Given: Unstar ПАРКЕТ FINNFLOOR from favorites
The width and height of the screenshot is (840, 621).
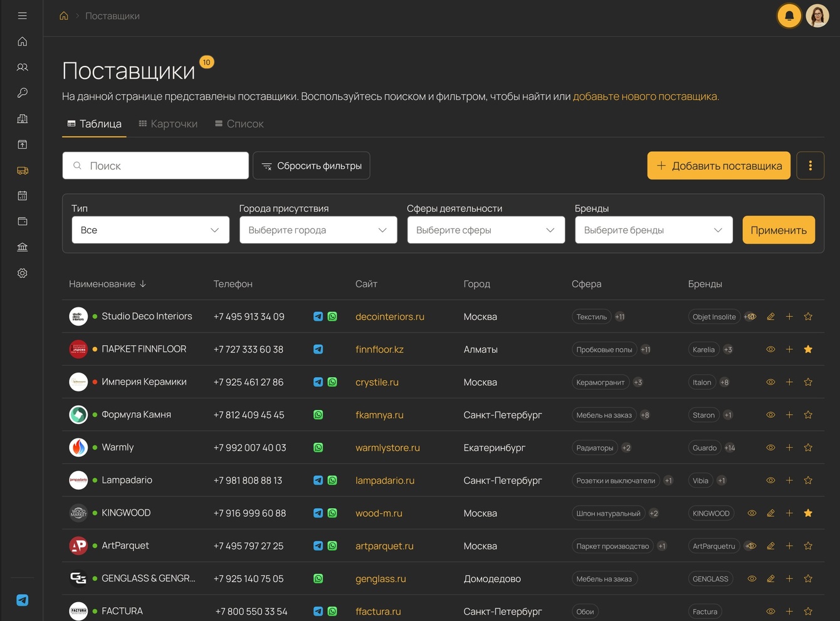Looking at the screenshot, I should (808, 349).
